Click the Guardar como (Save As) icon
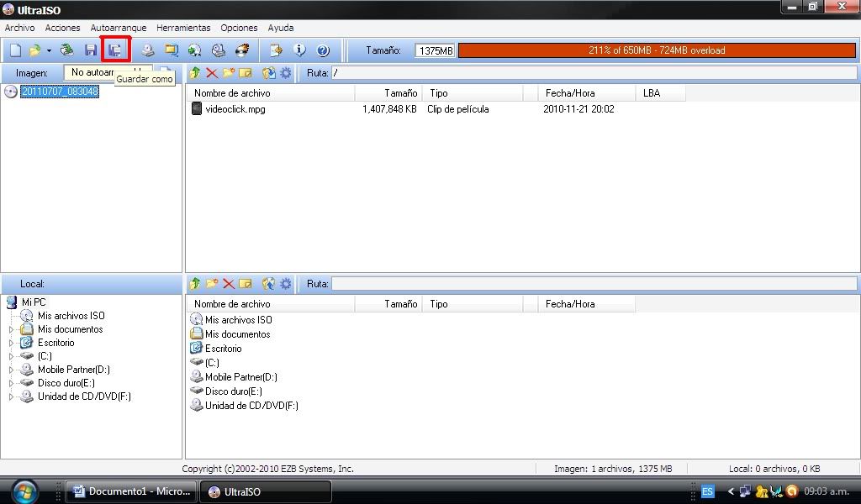This screenshot has width=861, height=504. (x=115, y=50)
